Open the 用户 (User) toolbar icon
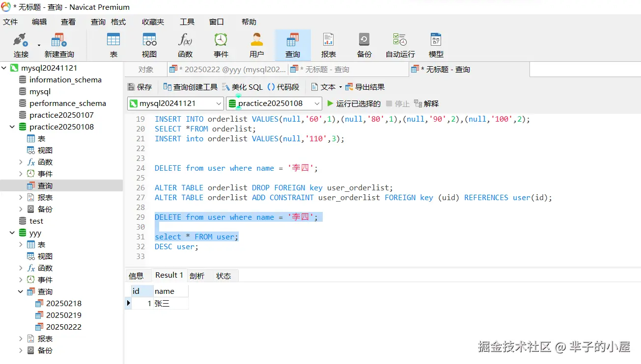 [x=257, y=45]
